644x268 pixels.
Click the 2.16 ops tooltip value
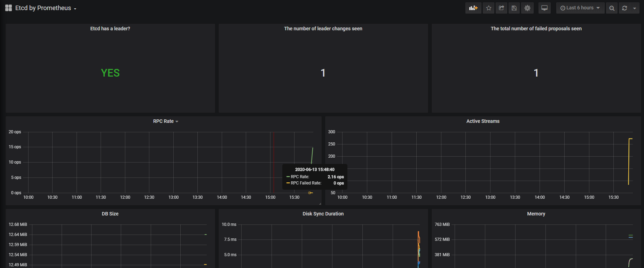pos(336,177)
